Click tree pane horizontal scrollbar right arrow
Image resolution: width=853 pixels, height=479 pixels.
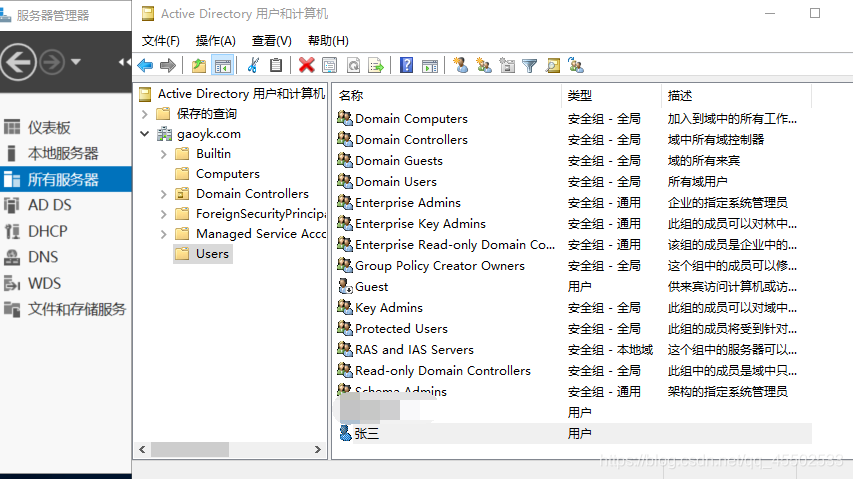[318, 450]
